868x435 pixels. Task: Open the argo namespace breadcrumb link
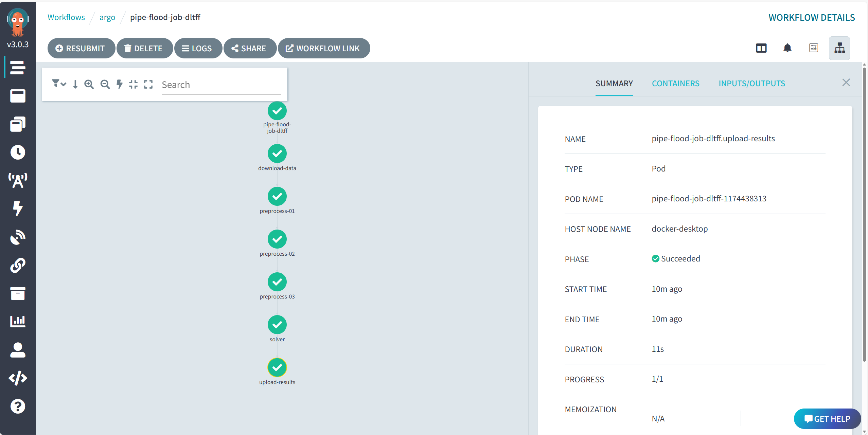107,17
